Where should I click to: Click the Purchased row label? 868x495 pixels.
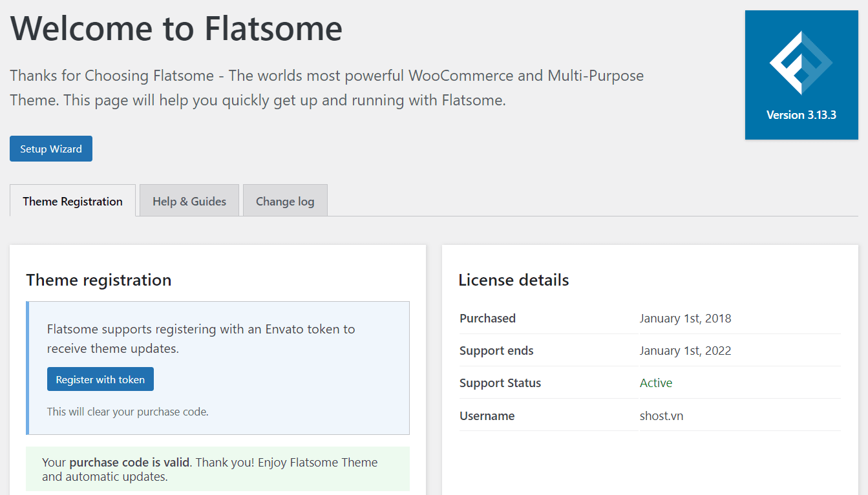click(x=487, y=318)
